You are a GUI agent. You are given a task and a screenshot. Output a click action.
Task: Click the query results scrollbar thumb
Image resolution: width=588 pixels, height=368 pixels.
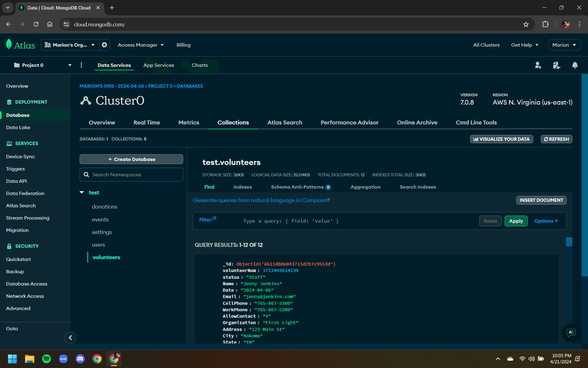point(569,242)
